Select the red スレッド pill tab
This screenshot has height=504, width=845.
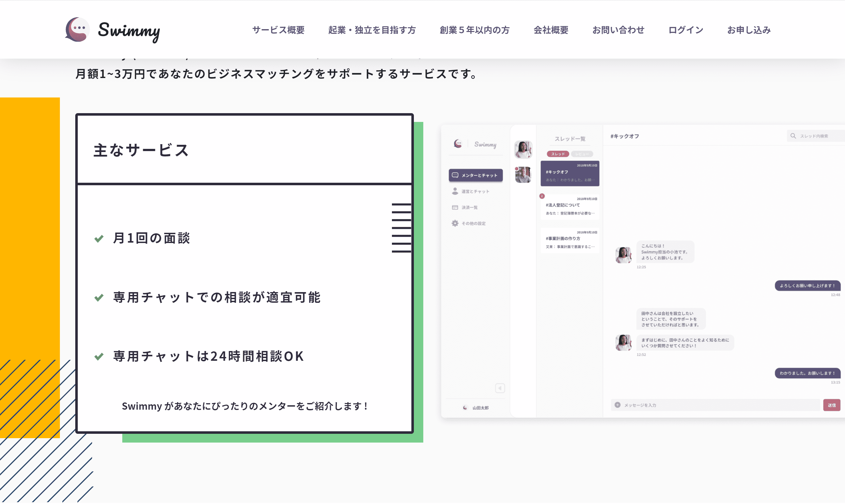pyautogui.click(x=558, y=154)
